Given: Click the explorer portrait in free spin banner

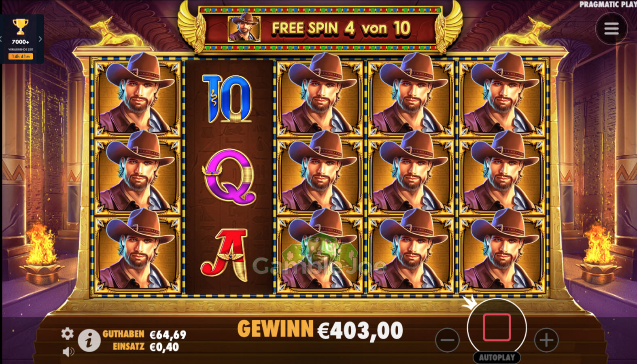Looking at the screenshot, I should coord(244,28).
